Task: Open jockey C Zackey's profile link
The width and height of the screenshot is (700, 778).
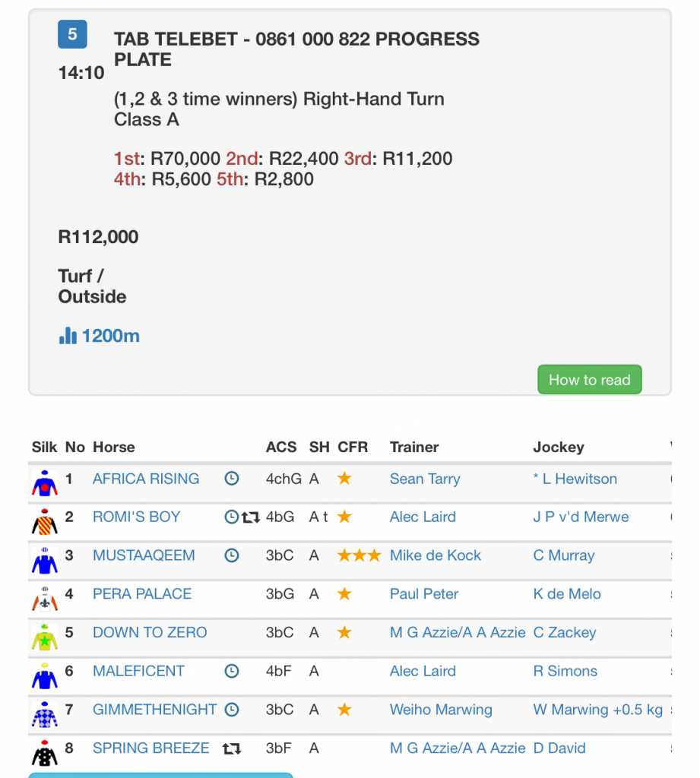Action: click(564, 632)
